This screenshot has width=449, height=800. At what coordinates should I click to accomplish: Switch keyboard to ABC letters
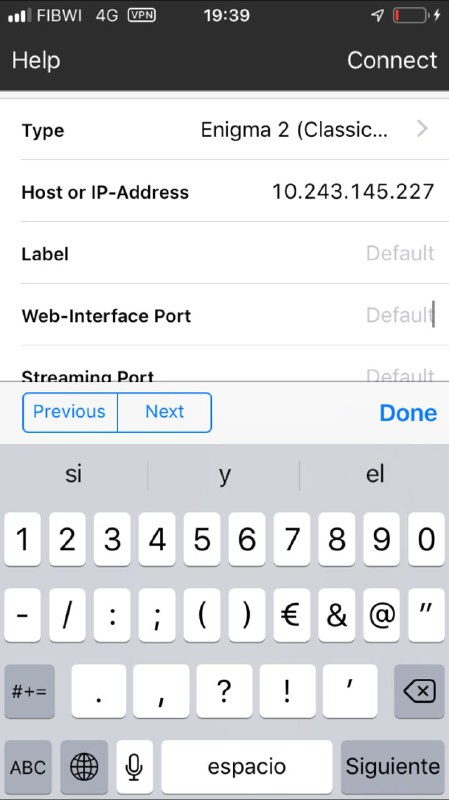point(28,766)
